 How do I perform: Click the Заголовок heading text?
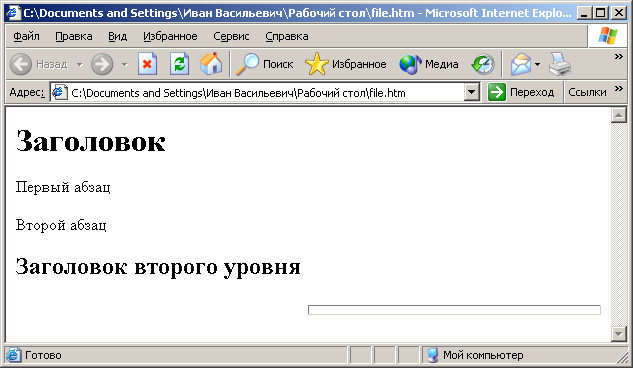click(90, 142)
